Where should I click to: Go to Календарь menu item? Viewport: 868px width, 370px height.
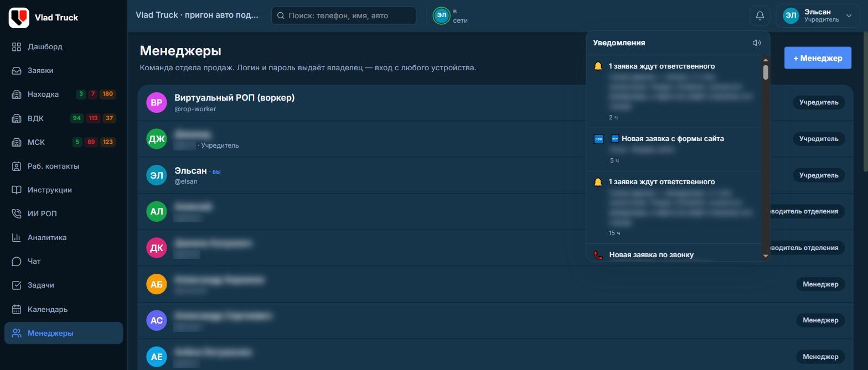pos(64,309)
